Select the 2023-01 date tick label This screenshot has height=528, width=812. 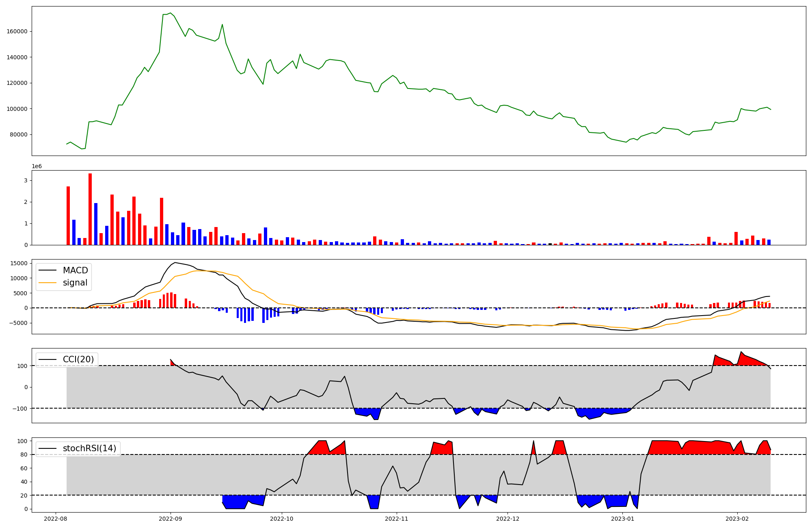pos(622,519)
